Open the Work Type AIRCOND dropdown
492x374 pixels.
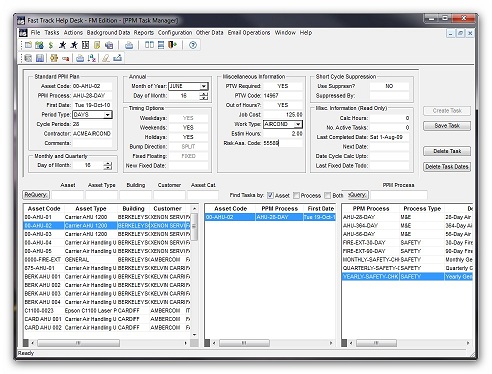click(x=298, y=124)
